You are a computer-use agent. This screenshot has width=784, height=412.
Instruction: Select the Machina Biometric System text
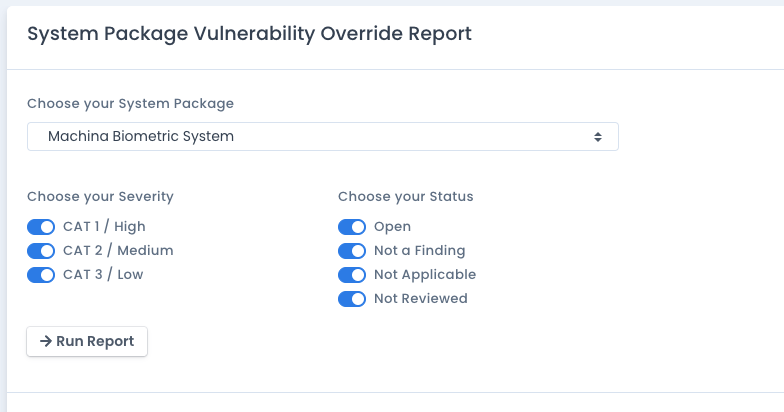coord(141,136)
